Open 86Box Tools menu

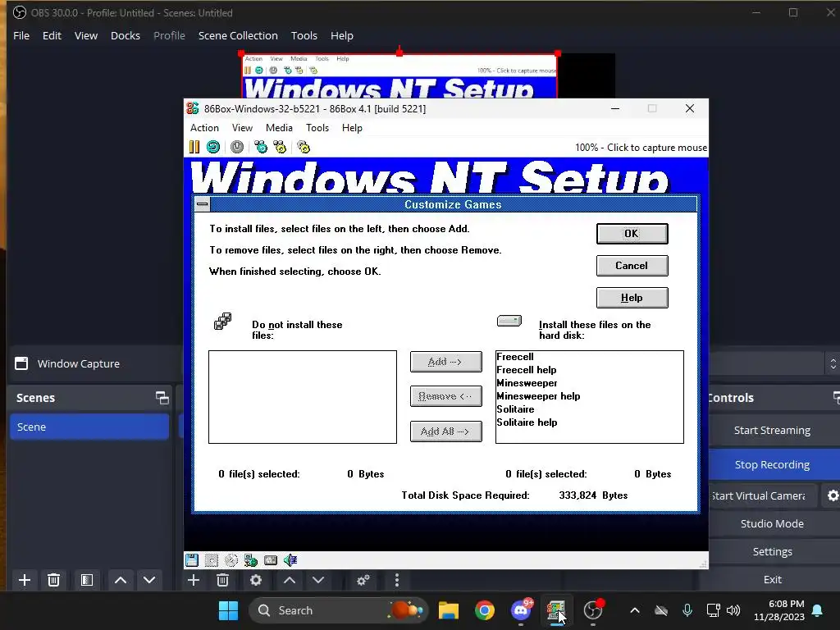[317, 127]
